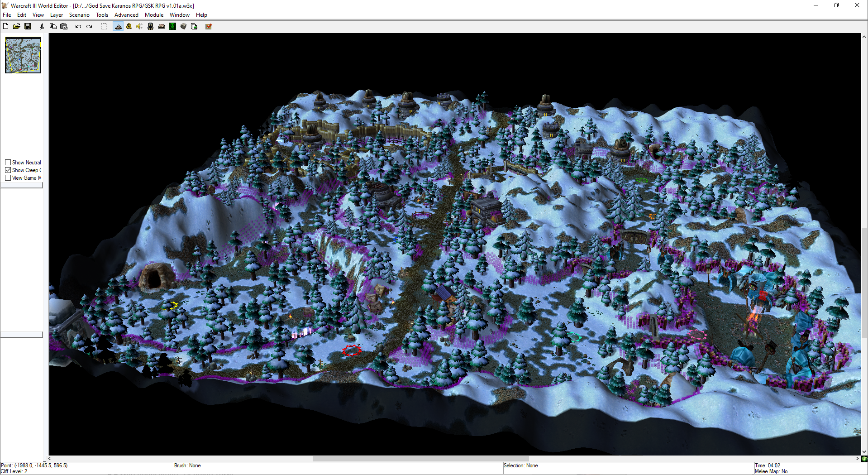Enable the Show Neutral checkbox
The image size is (868, 475).
pyautogui.click(x=8, y=163)
